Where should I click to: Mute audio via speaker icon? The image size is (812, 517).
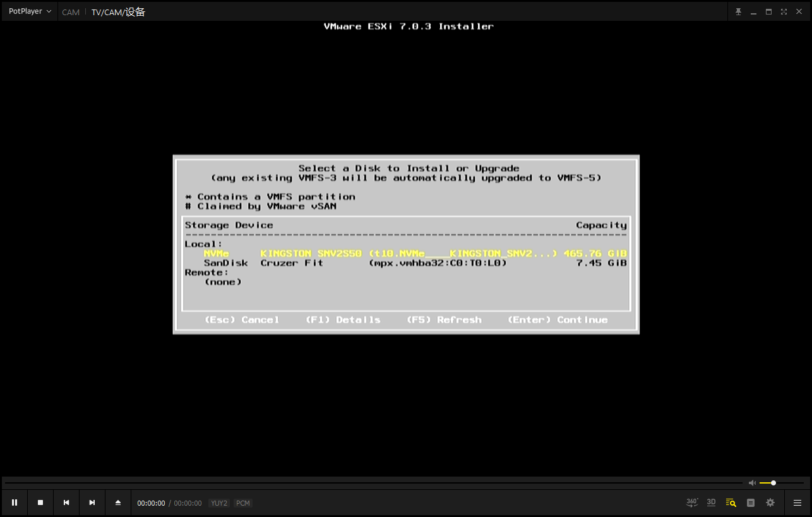[x=752, y=483]
